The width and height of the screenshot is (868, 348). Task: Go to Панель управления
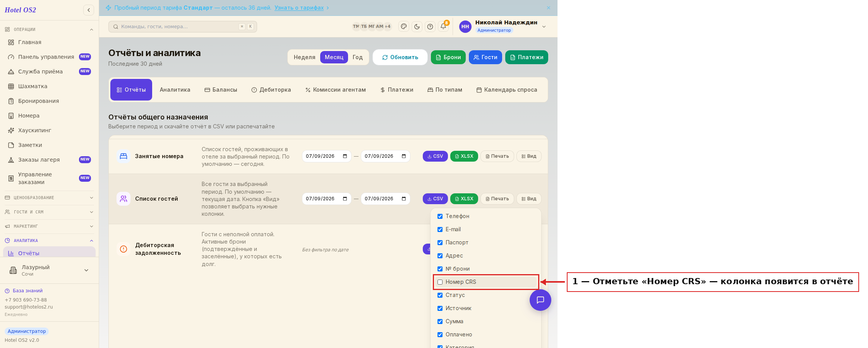[50, 57]
